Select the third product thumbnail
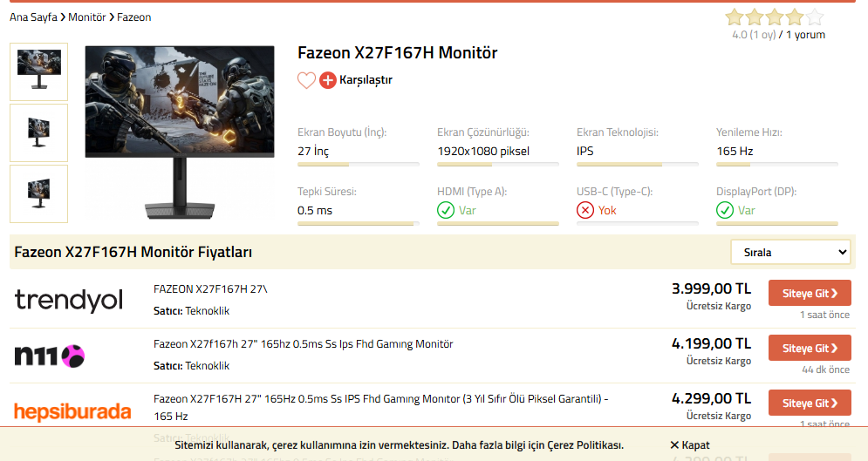Viewport: 868px width, 461px height. coord(38,193)
